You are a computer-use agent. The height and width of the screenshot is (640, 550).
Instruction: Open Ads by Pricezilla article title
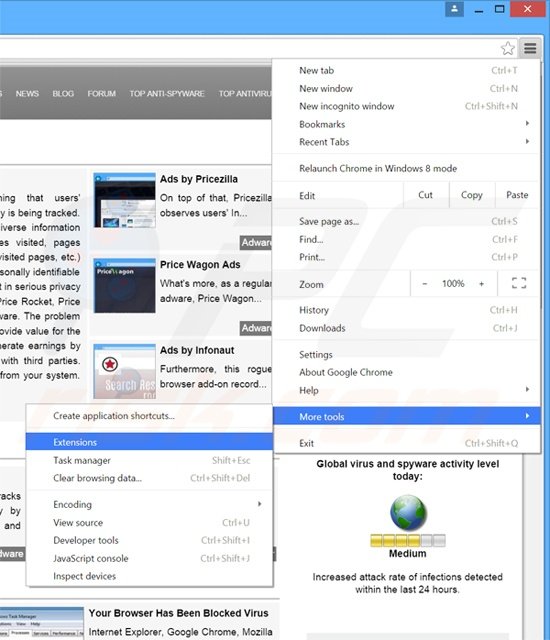(199, 179)
